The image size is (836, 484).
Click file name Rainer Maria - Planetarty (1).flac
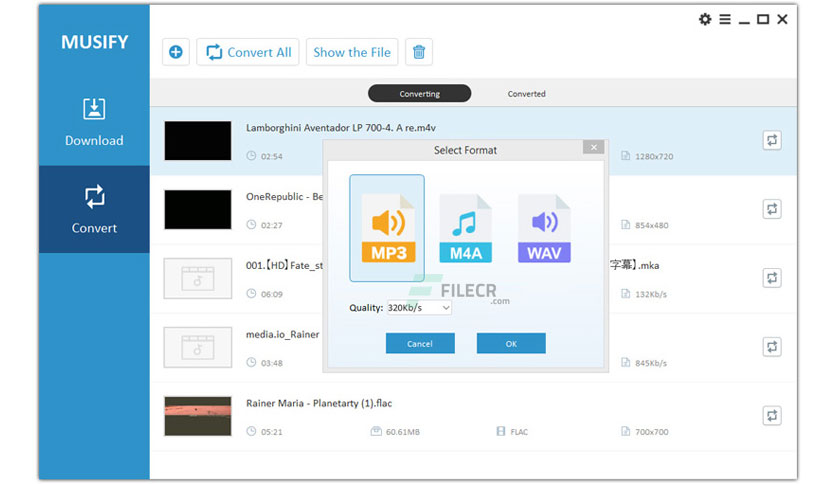click(319, 404)
